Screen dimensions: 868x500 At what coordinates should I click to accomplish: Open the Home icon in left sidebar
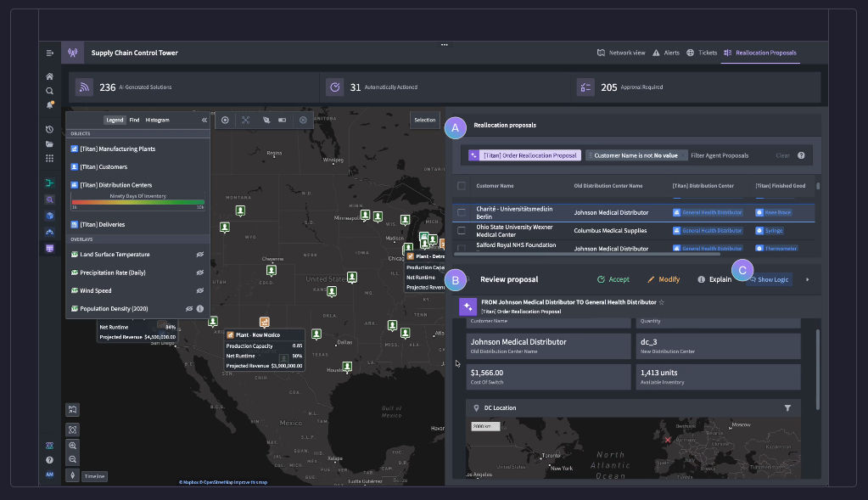click(x=50, y=76)
